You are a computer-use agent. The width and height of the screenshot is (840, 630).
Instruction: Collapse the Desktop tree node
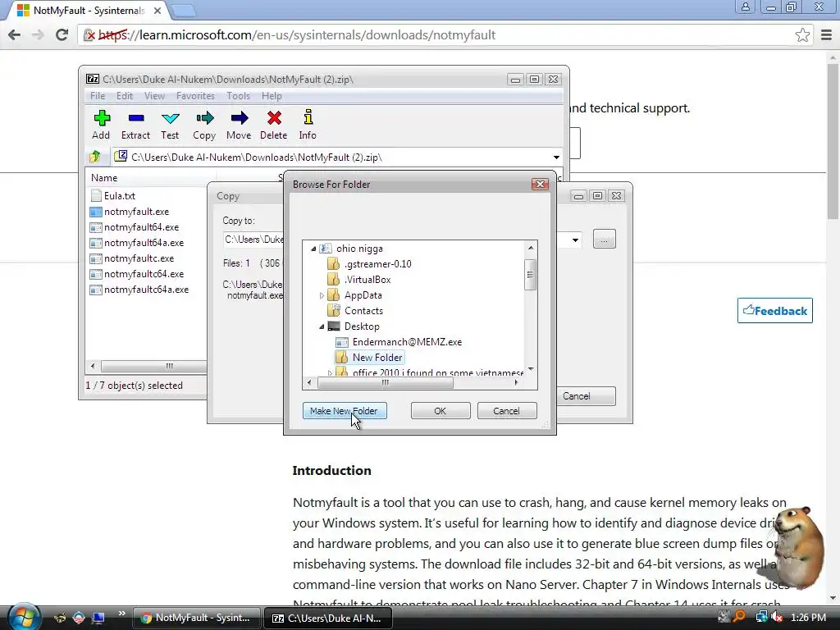tap(322, 326)
